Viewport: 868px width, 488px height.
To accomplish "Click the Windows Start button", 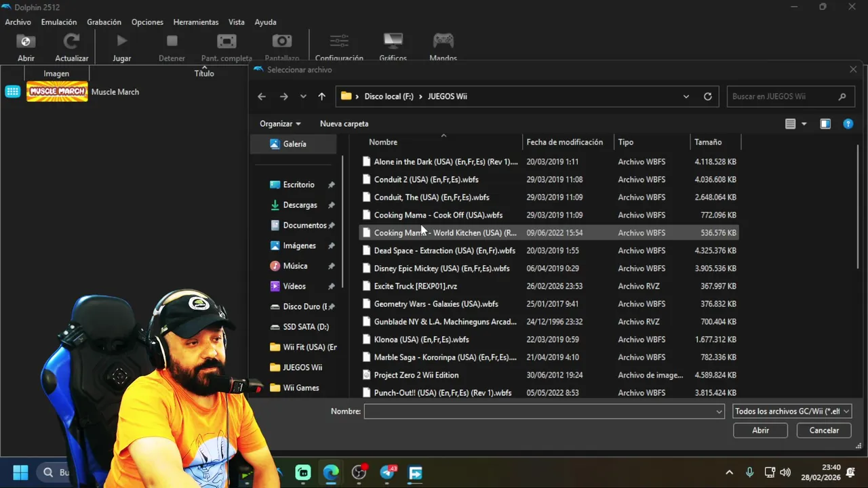I will 20,472.
